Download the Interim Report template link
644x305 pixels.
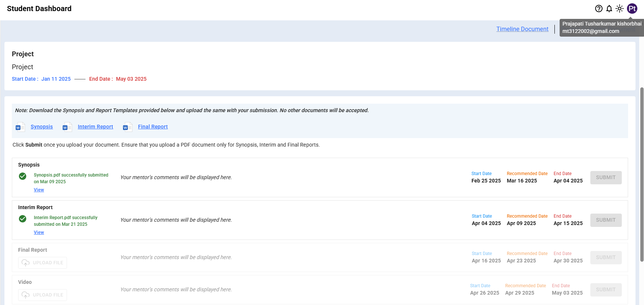95,127
